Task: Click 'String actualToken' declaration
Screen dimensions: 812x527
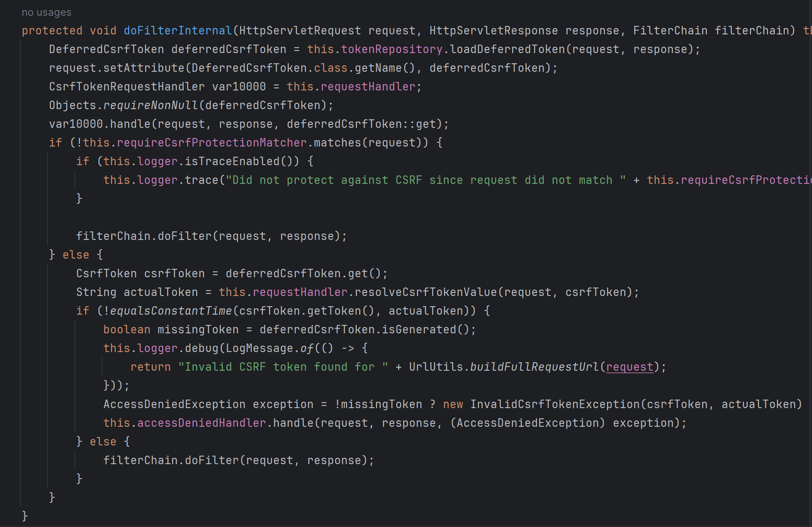Action: point(137,292)
